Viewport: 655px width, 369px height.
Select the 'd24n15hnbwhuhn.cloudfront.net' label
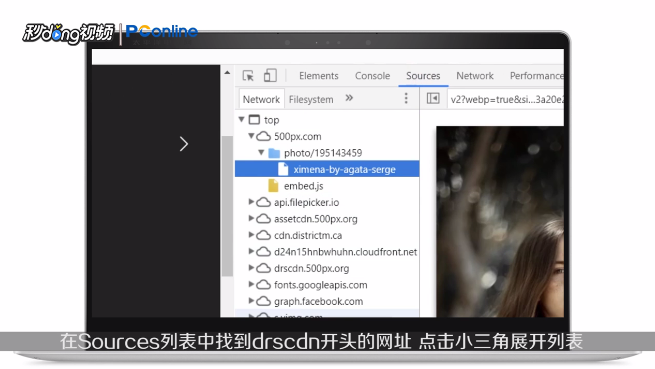pyautogui.click(x=345, y=252)
